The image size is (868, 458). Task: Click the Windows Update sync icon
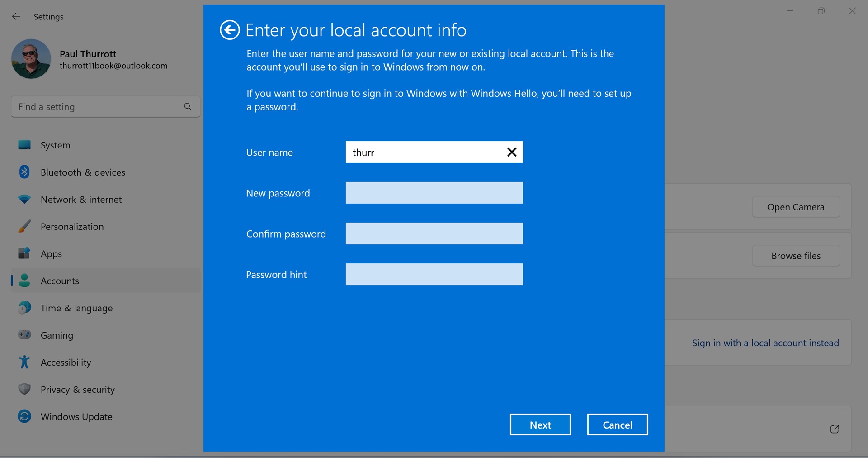tap(24, 416)
